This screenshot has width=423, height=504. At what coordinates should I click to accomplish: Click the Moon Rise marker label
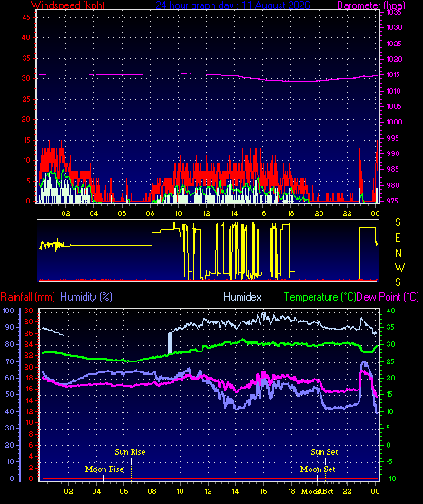[x=104, y=469]
